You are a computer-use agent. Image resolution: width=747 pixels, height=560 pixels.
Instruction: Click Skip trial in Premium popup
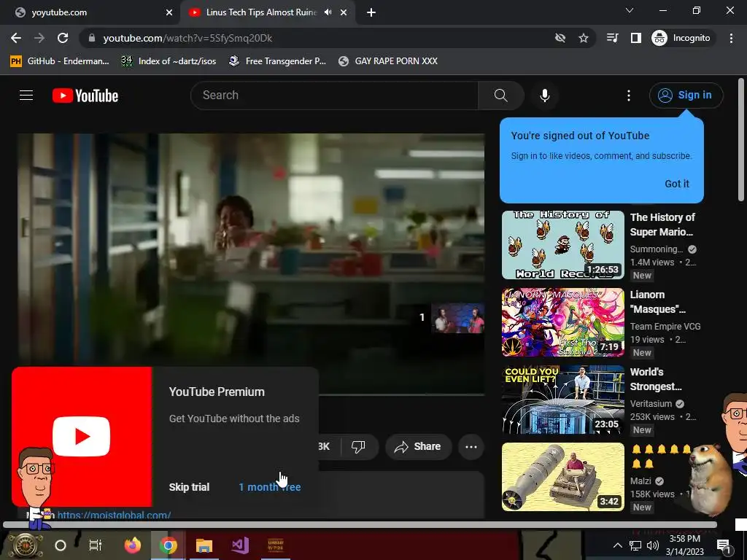point(189,487)
